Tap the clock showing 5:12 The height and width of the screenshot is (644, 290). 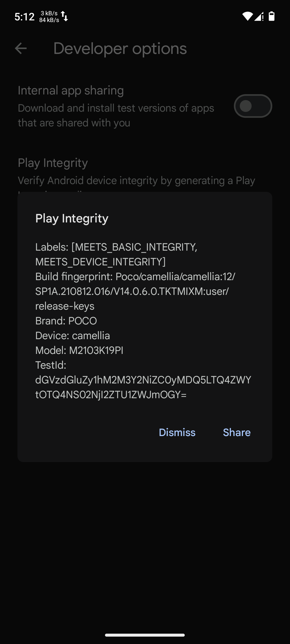pos(24,17)
